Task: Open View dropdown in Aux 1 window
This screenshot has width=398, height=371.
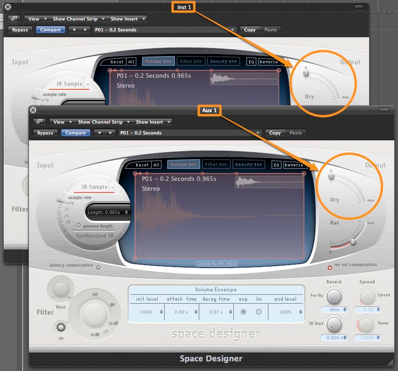Action: (x=62, y=122)
